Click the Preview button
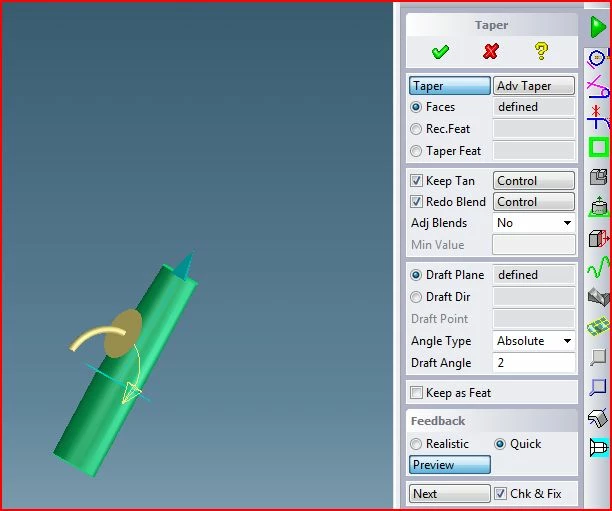The height and width of the screenshot is (511, 612). (x=450, y=465)
